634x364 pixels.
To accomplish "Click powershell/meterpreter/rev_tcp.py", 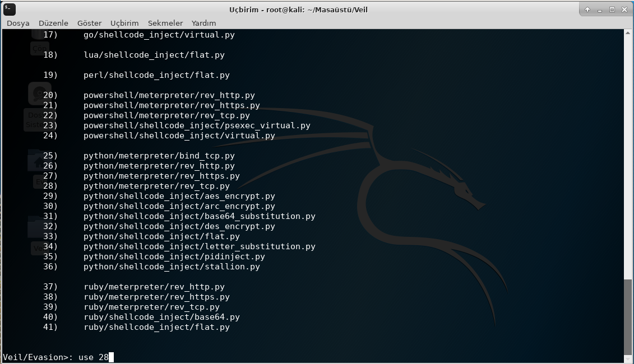I will [166, 115].
